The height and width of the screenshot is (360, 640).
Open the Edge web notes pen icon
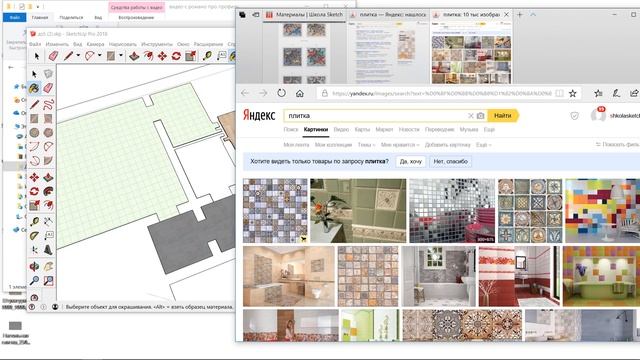[616, 93]
